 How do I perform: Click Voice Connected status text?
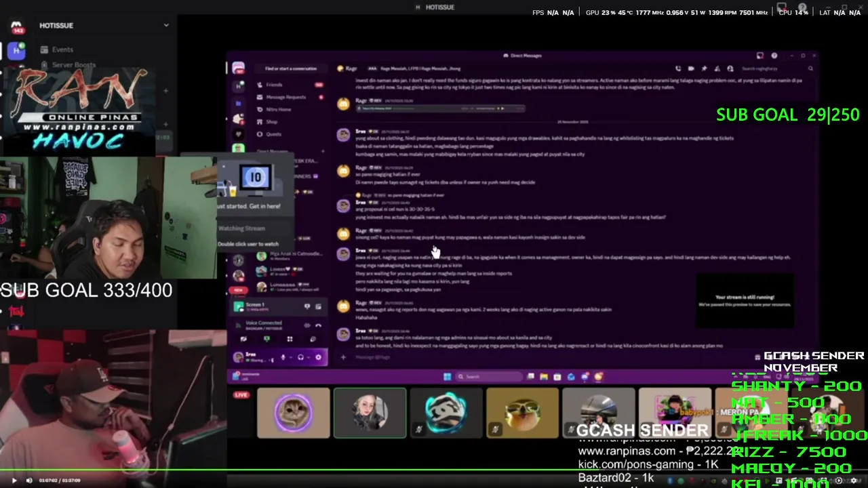[264, 323]
